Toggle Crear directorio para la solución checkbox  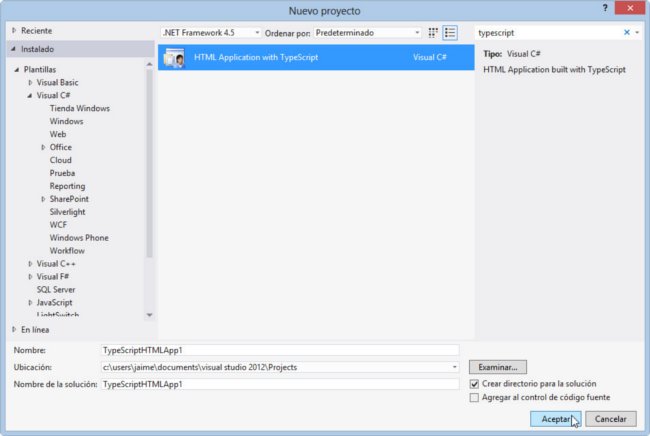(x=474, y=384)
